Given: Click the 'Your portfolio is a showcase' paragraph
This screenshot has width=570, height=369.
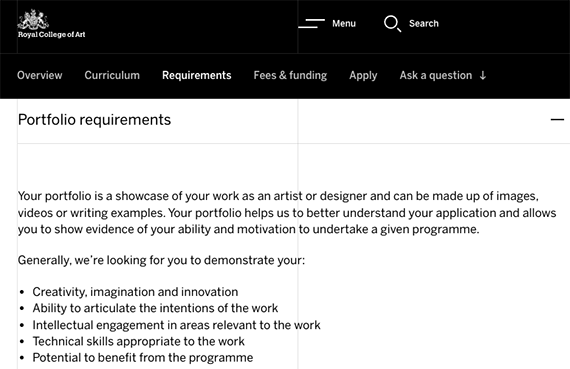Looking at the screenshot, I should tap(287, 213).
